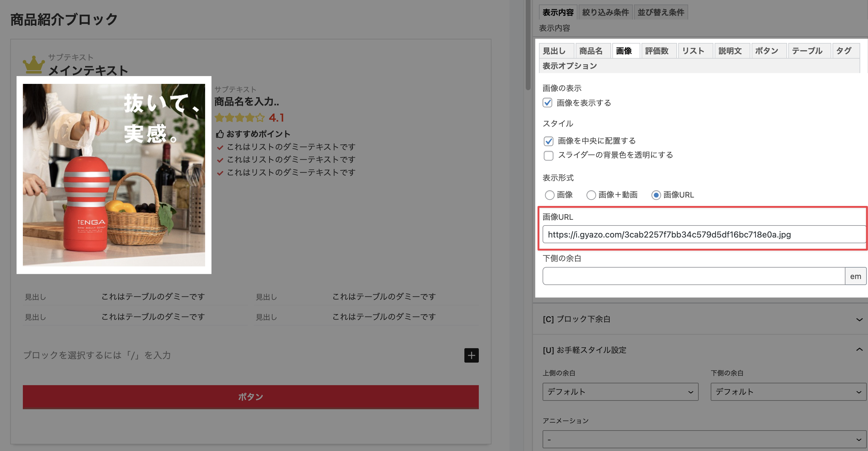Collapse the [U] お手軽スタイル設定 panel
The width and height of the screenshot is (868, 451).
point(700,350)
